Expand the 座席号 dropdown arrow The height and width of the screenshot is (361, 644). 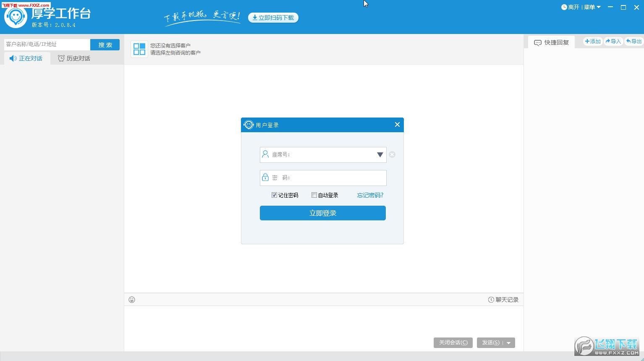(380, 155)
